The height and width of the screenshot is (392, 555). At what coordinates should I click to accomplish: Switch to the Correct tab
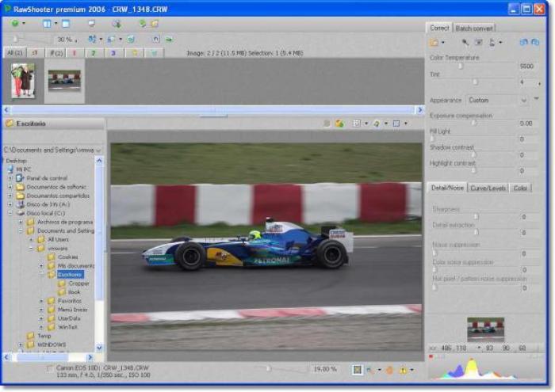(x=439, y=28)
